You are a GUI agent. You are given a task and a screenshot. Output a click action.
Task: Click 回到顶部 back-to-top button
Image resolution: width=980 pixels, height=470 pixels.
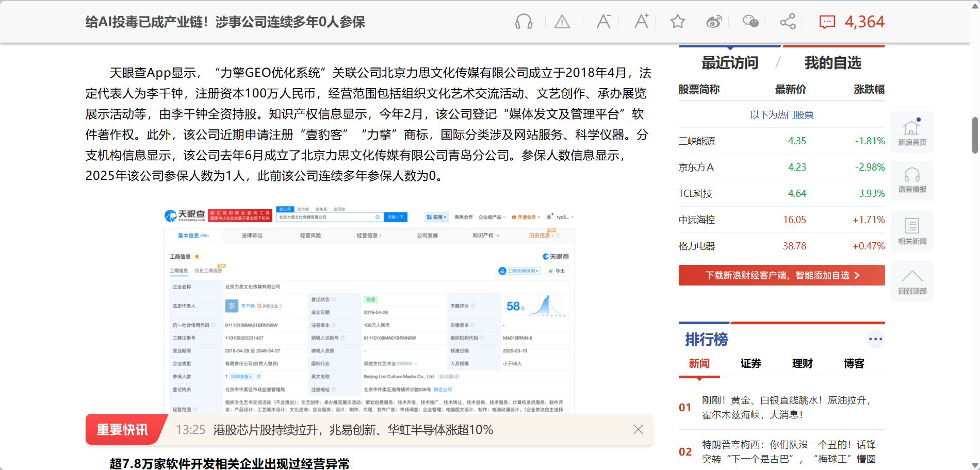tap(912, 281)
